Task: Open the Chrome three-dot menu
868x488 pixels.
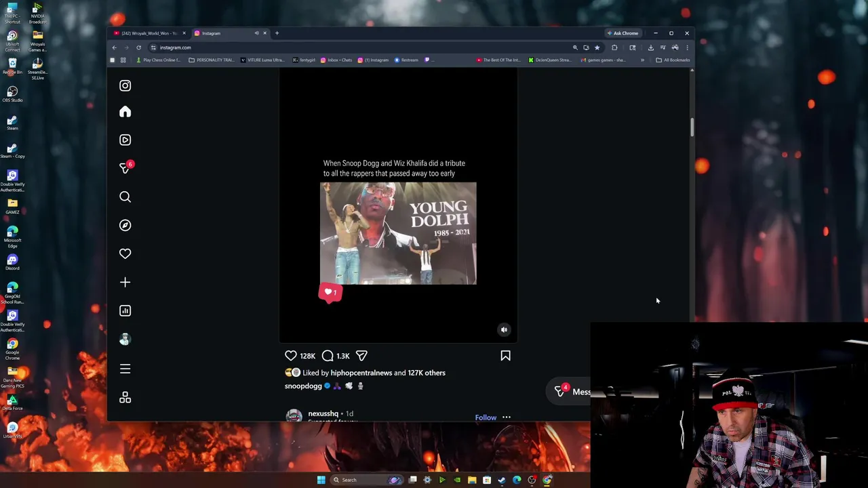Action: [687, 47]
